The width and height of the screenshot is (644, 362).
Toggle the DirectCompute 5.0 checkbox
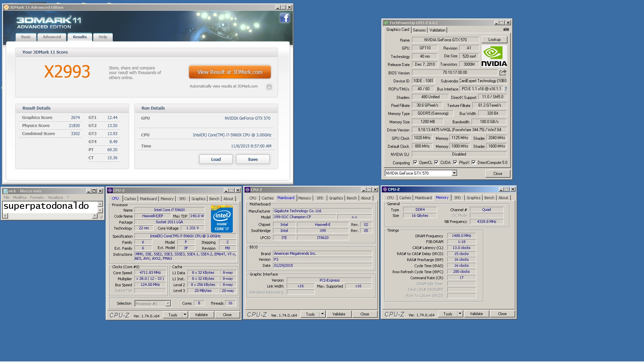[x=474, y=163]
